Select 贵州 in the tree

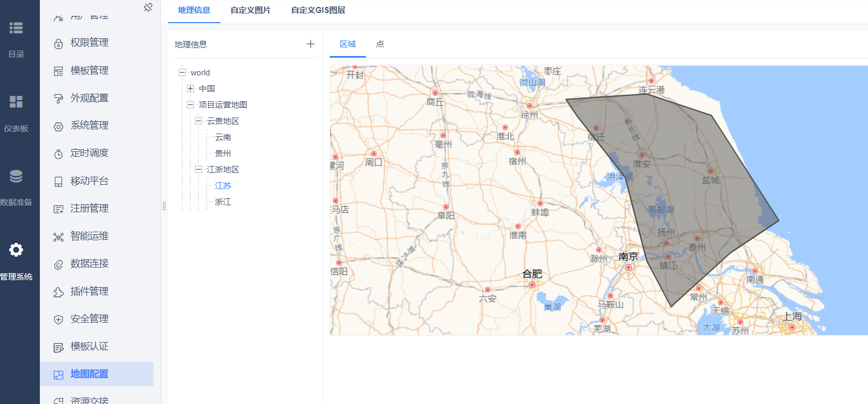pyautogui.click(x=223, y=153)
